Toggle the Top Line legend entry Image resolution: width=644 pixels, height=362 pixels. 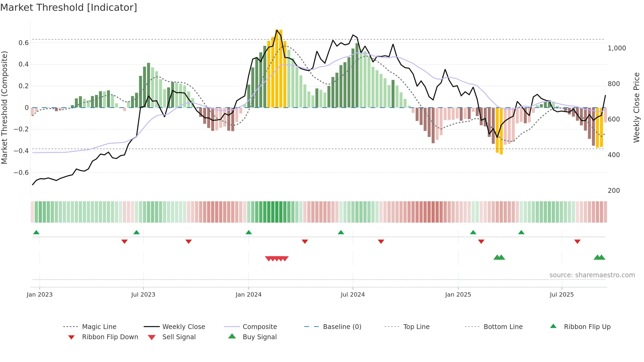point(407,327)
